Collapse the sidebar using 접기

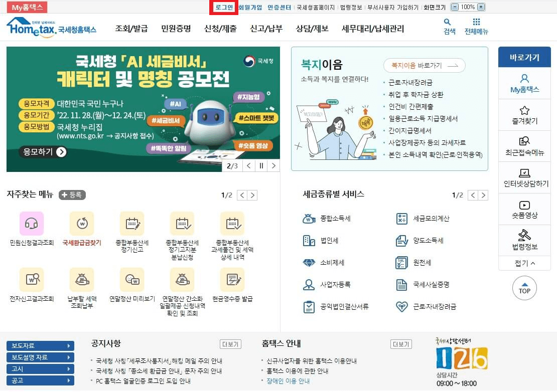tap(524, 263)
